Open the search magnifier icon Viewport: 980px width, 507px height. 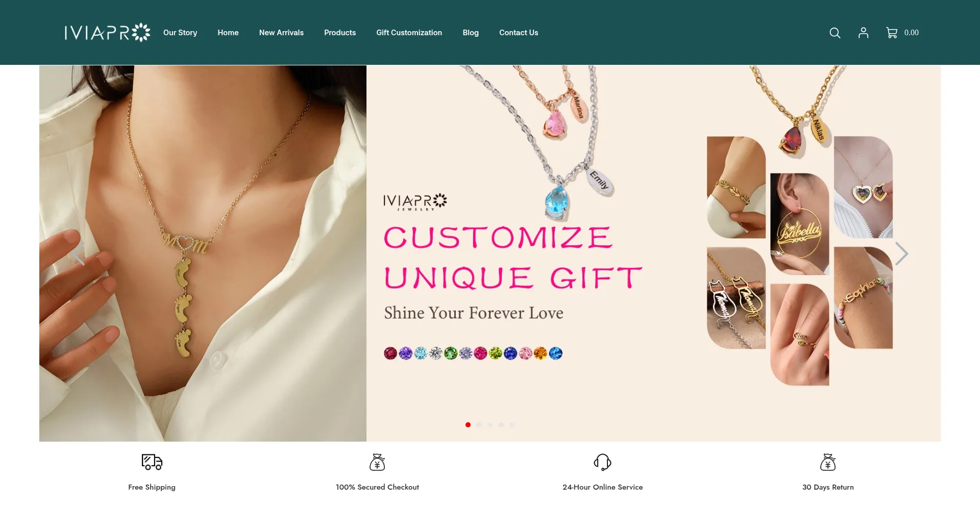(x=835, y=33)
